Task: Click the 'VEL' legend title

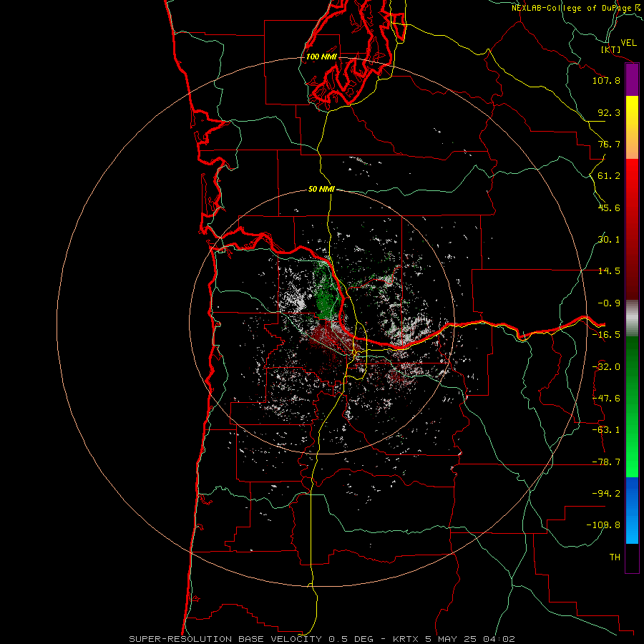Action: 628,43
